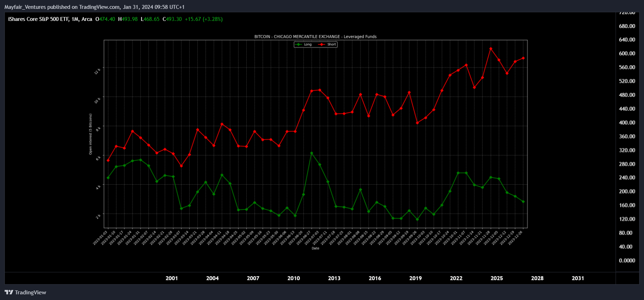Image resolution: width=644 pixels, height=300 pixels.
Task: Click the 2016 year on time axis
Action: (375, 278)
